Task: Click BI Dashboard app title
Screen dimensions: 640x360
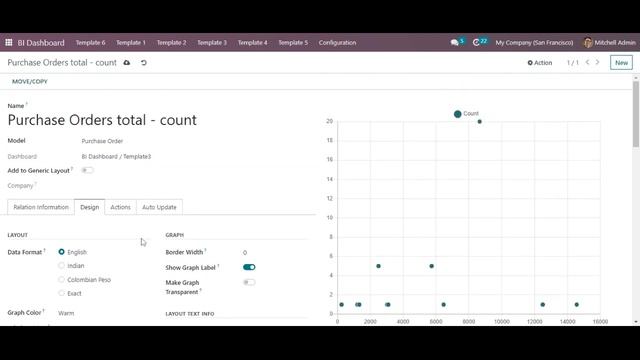Action: point(41,42)
